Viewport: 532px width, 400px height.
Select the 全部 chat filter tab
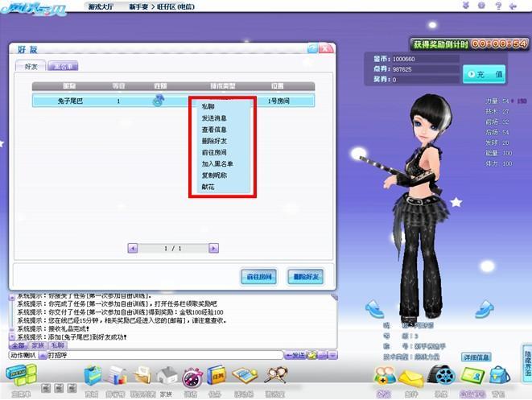point(18,345)
